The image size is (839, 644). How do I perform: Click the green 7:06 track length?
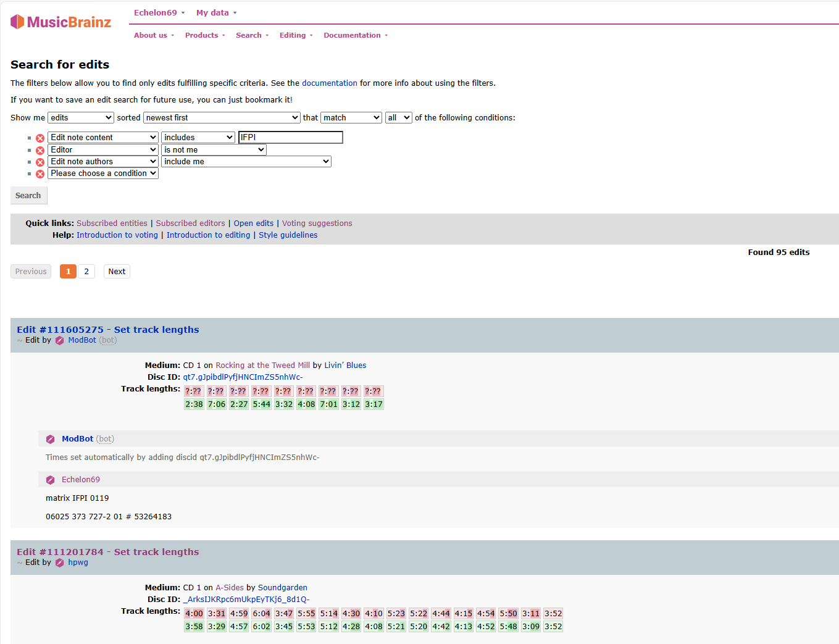[x=217, y=404]
